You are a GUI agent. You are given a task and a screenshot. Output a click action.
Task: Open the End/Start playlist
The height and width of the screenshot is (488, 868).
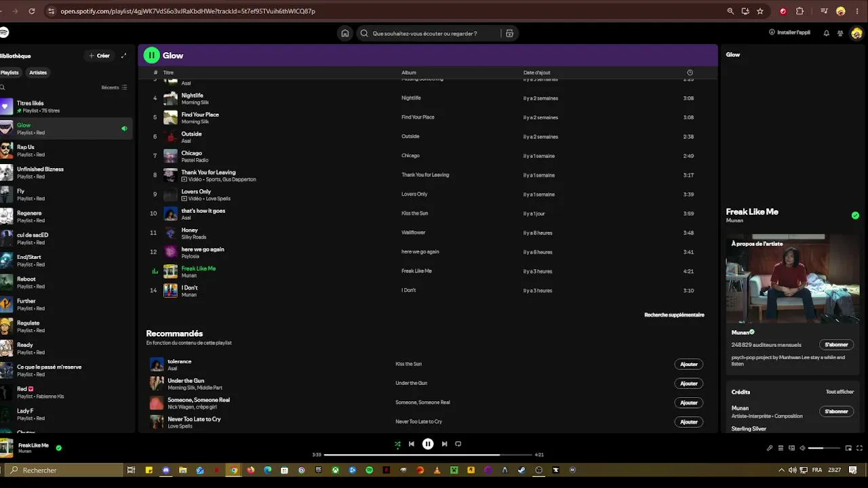[66, 261]
